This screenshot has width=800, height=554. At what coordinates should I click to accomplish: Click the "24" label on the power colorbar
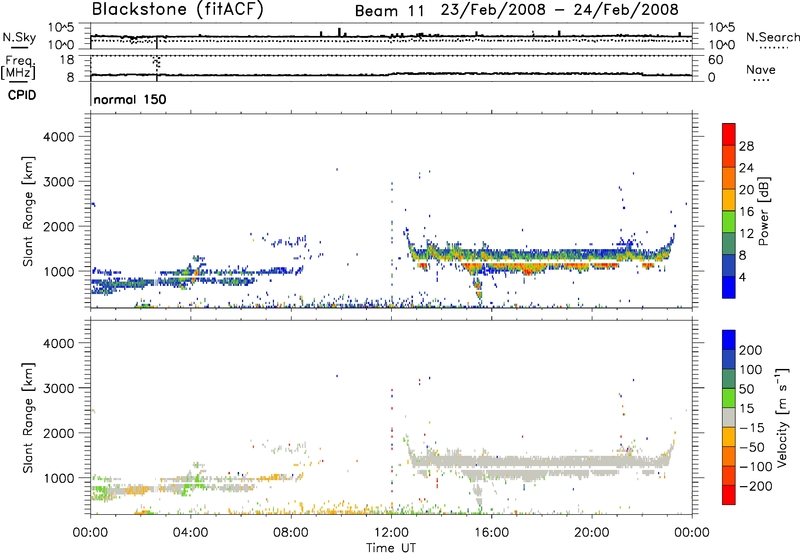coord(746,168)
